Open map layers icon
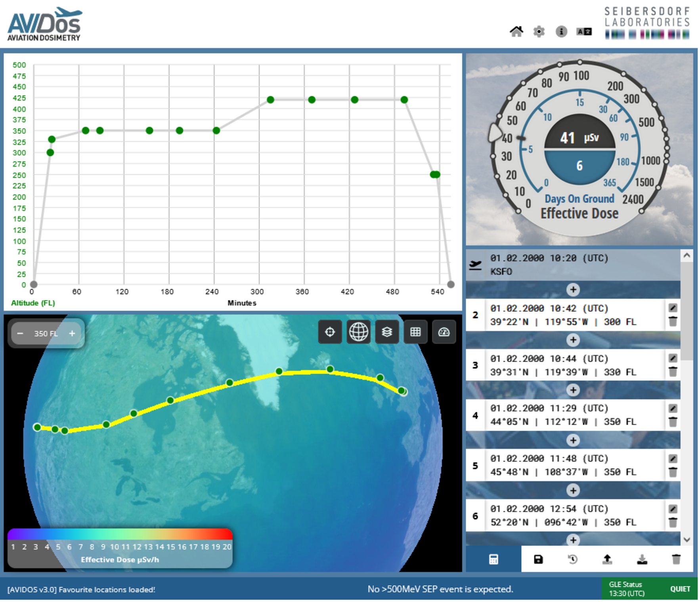700x602 pixels. tap(387, 332)
